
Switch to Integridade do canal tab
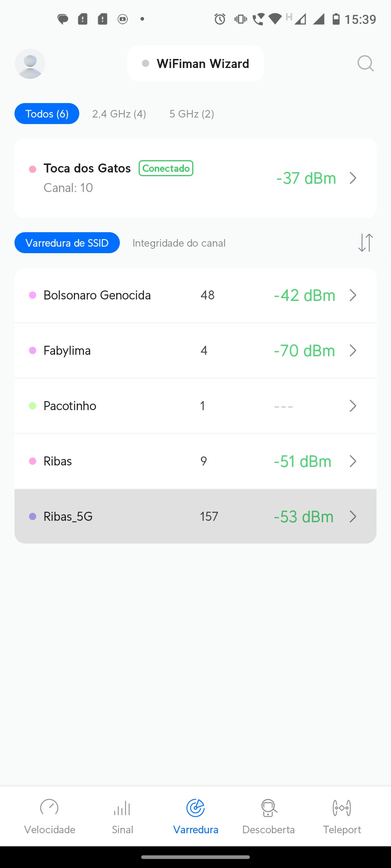coord(179,243)
